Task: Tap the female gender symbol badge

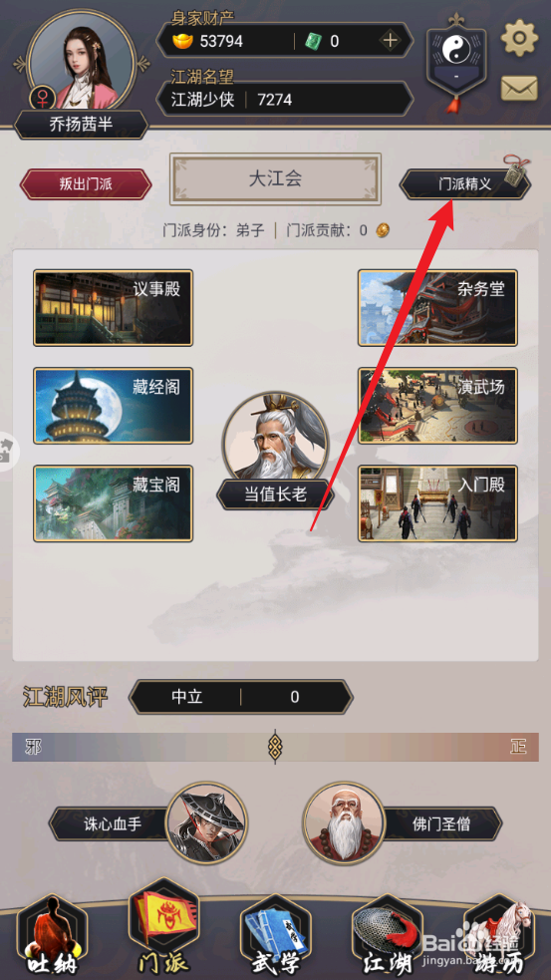Action: (43, 99)
